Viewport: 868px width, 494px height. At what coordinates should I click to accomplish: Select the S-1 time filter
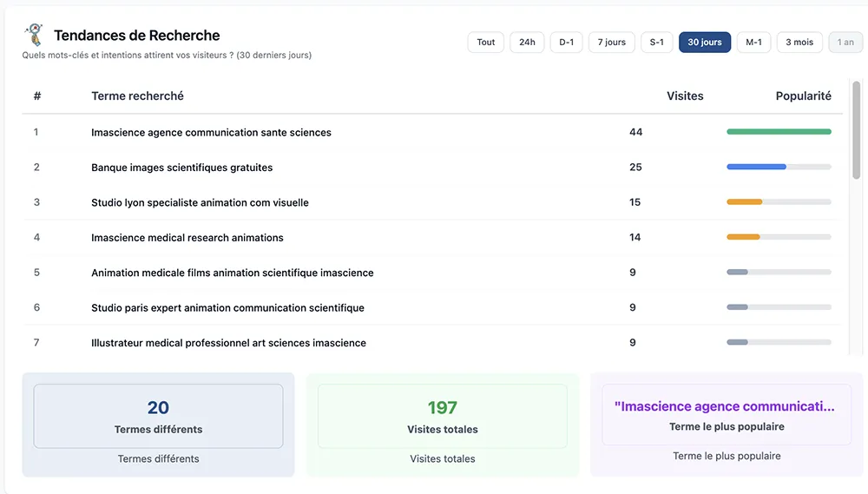[656, 42]
